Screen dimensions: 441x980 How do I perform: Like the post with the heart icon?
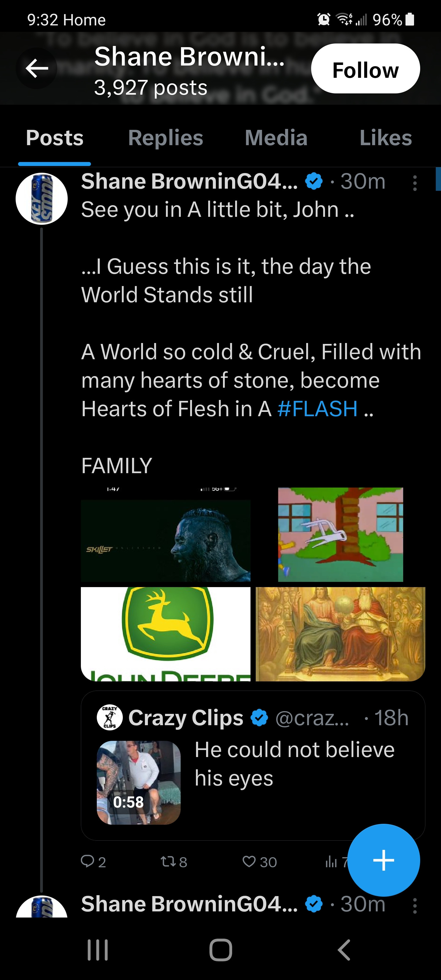click(249, 861)
